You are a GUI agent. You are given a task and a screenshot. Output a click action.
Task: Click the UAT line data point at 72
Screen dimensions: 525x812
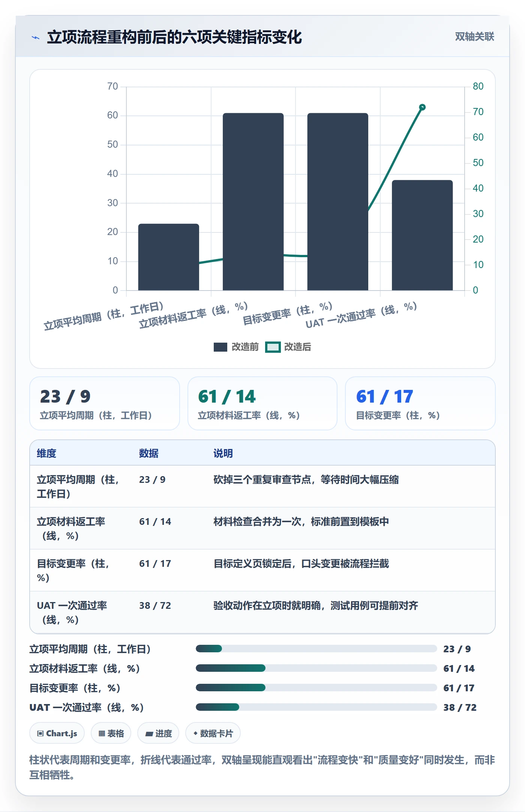click(x=422, y=107)
